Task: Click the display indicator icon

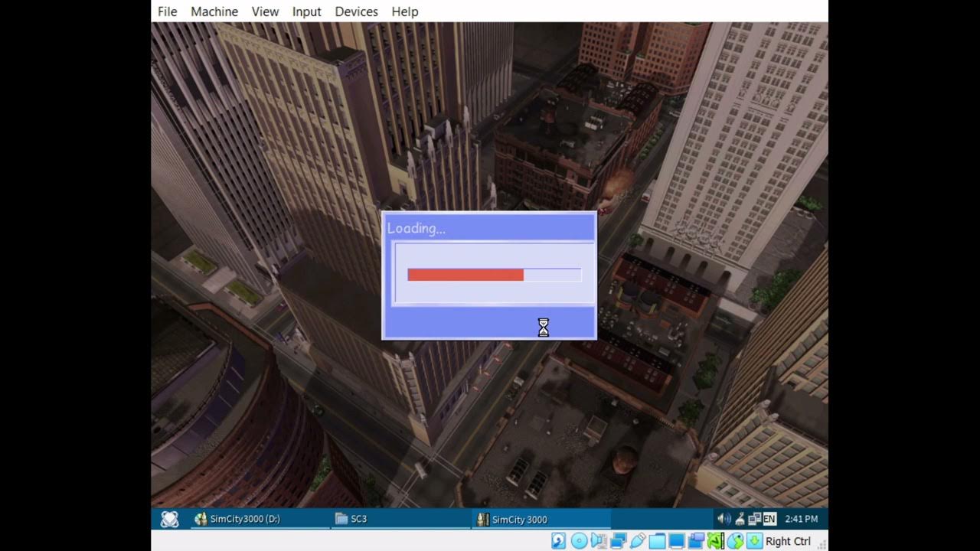Action: pyautogui.click(x=676, y=541)
